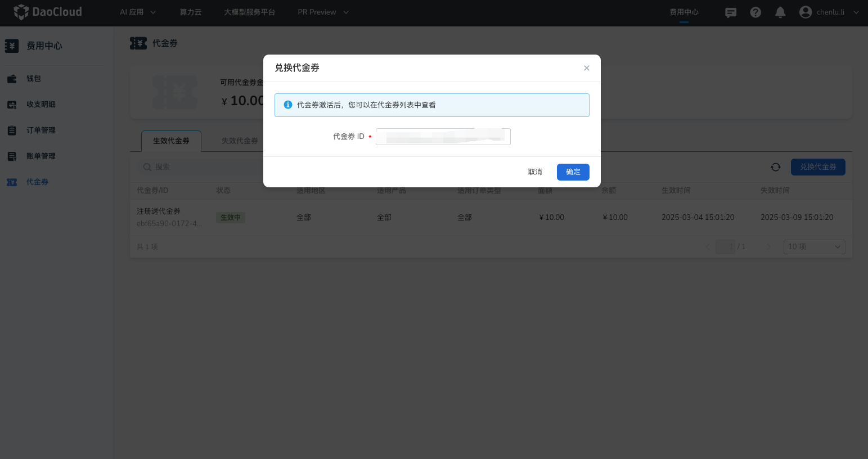Image resolution: width=868 pixels, height=459 pixels.
Task: Click the 费用中心 icon at sidebar top
Action: pyautogui.click(x=12, y=46)
